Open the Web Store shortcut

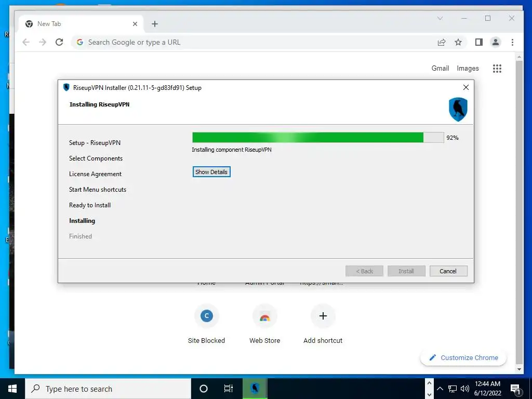264,324
